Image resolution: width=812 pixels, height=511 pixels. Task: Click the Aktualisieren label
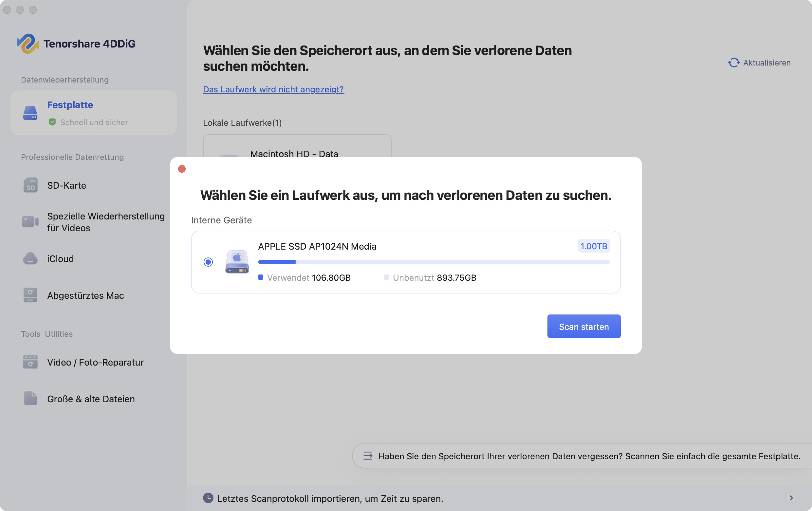tap(767, 63)
